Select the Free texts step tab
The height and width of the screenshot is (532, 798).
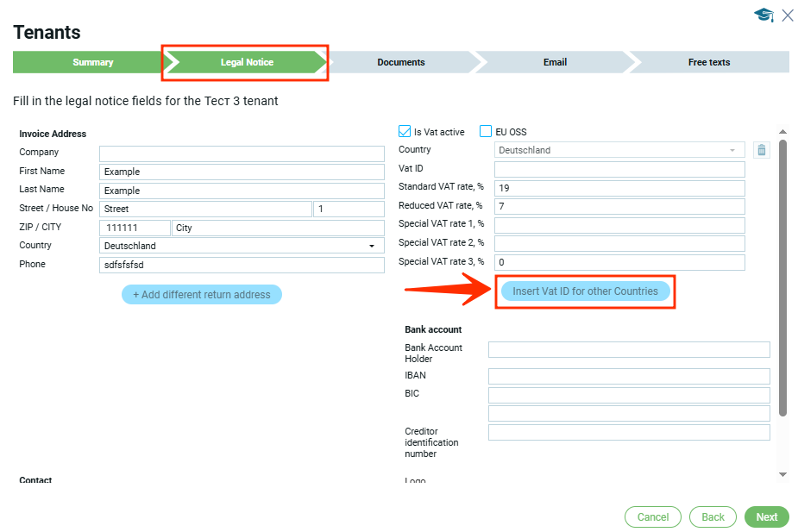[x=708, y=62]
